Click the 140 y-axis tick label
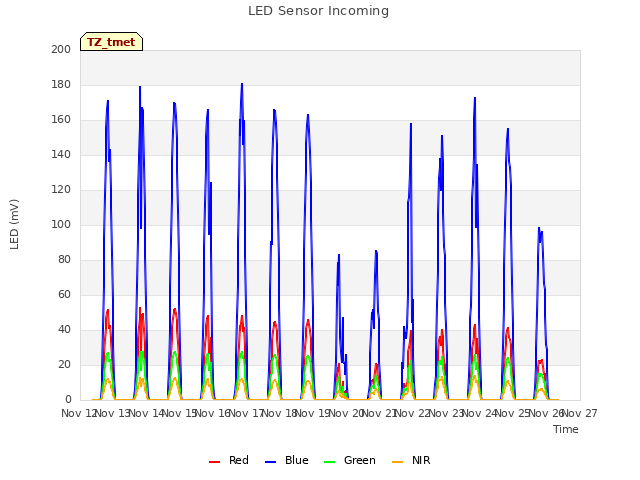Screen dimensions: 640x480 [61, 154]
